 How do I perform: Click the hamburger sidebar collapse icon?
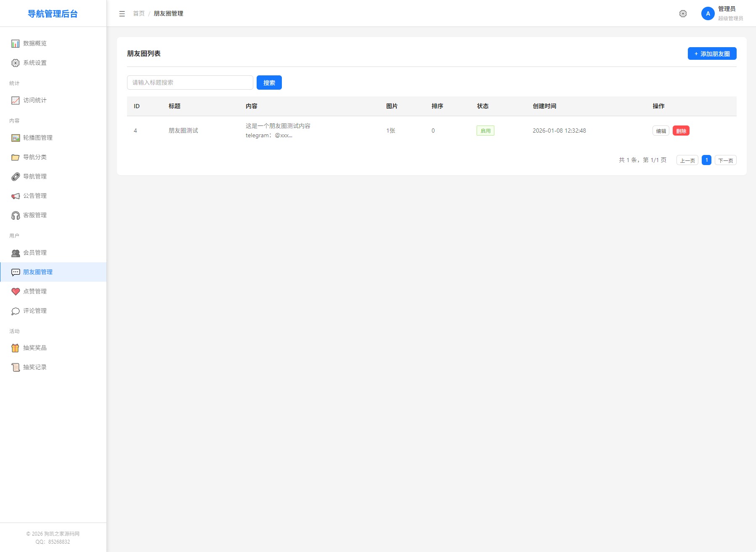122,13
